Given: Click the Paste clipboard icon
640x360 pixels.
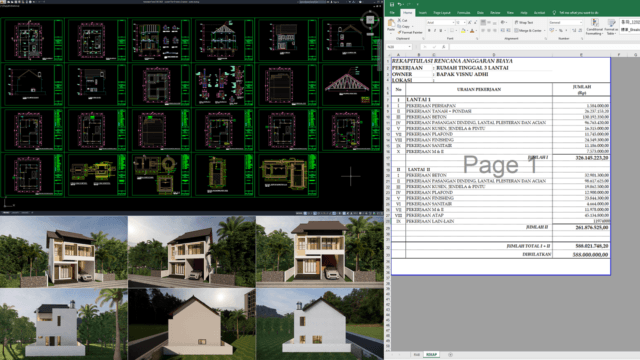Looking at the screenshot, I should 391,23.
